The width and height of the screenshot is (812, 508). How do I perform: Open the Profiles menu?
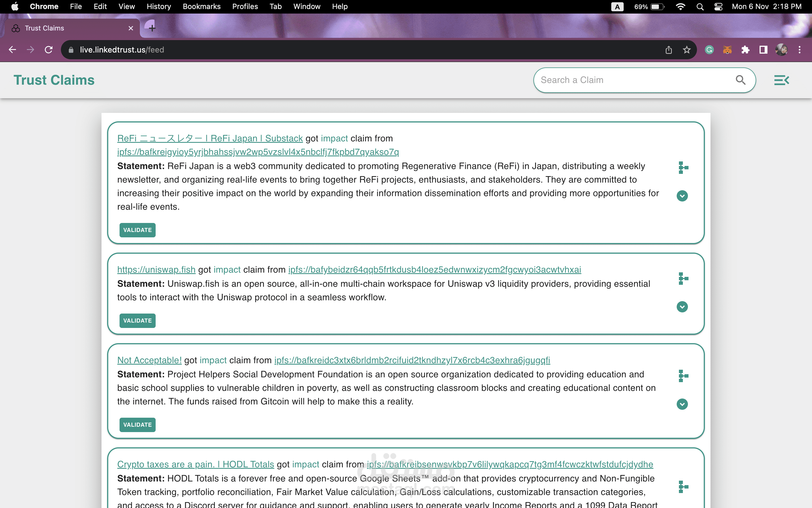[245, 6]
